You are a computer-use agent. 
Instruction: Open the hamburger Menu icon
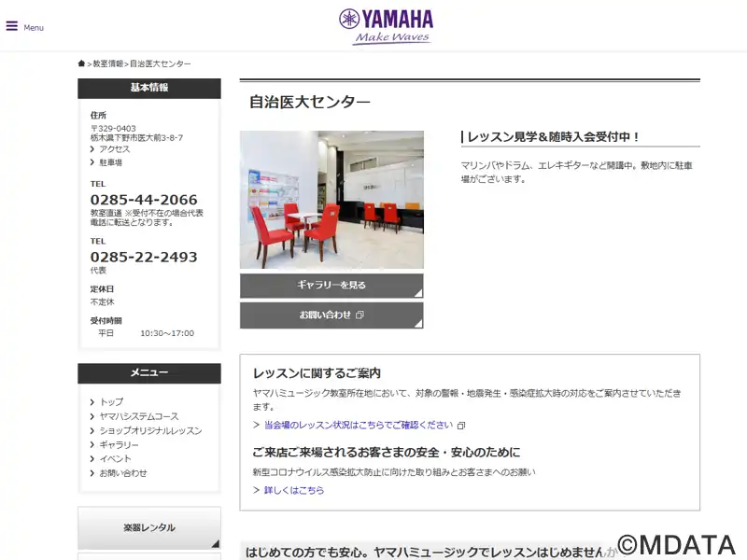12,26
